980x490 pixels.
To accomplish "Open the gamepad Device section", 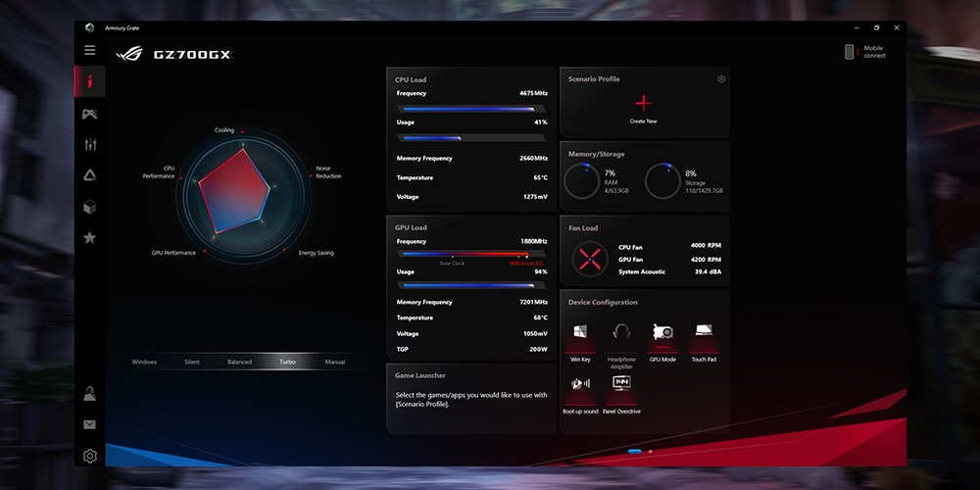I will click(89, 114).
